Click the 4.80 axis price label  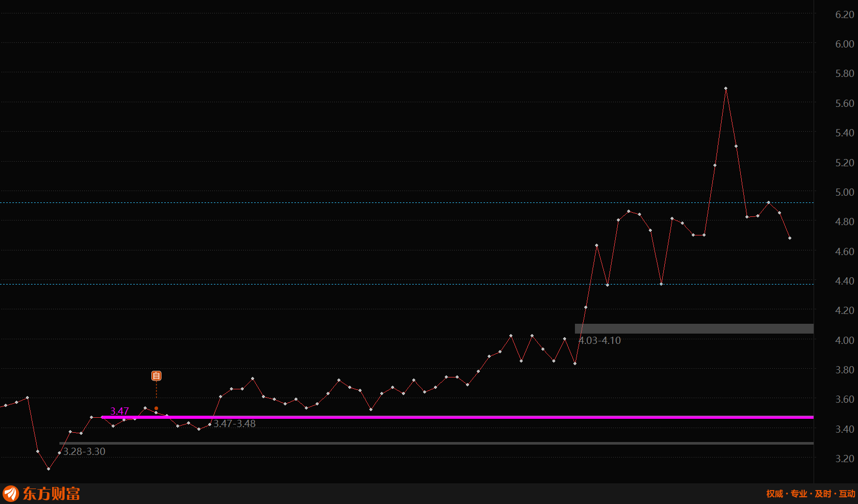pyautogui.click(x=845, y=222)
